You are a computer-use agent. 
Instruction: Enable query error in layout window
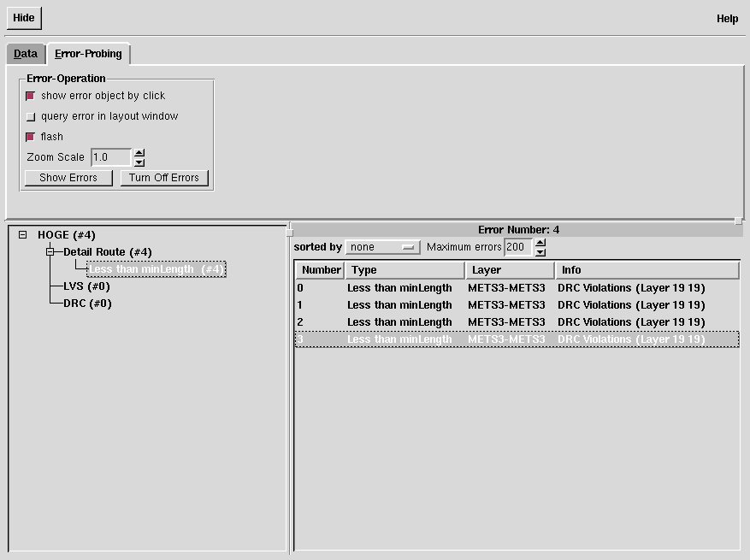31,117
